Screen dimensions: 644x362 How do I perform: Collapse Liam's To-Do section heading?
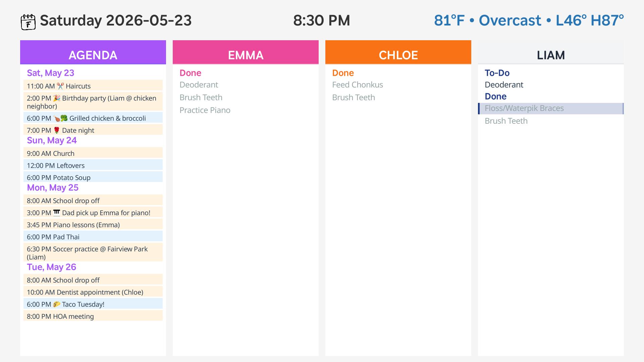point(497,73)
